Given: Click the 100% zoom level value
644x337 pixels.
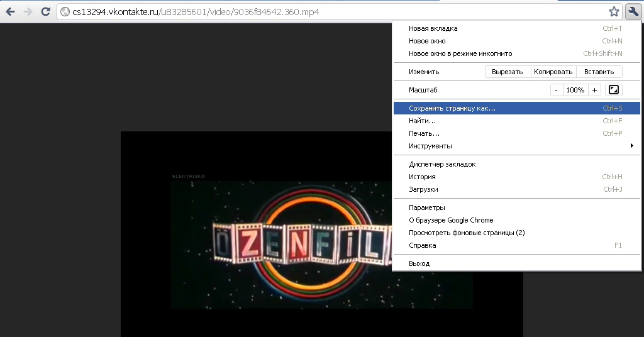Looking at the screenshot, I should 575,90.
